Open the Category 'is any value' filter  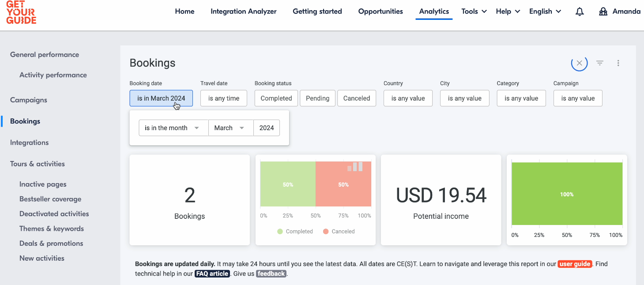tap(521, 98)
